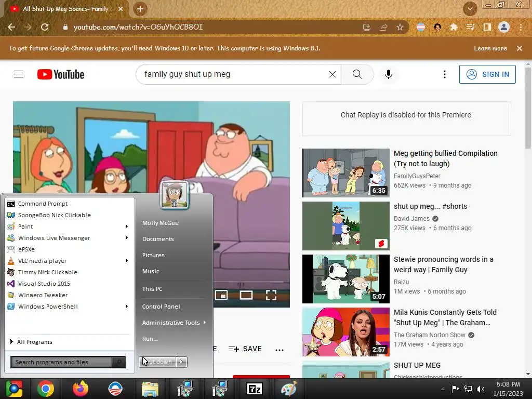The image size is (532, 399).
Task: Enter fullscreen on the video player
Action: [x=271, y=295]
